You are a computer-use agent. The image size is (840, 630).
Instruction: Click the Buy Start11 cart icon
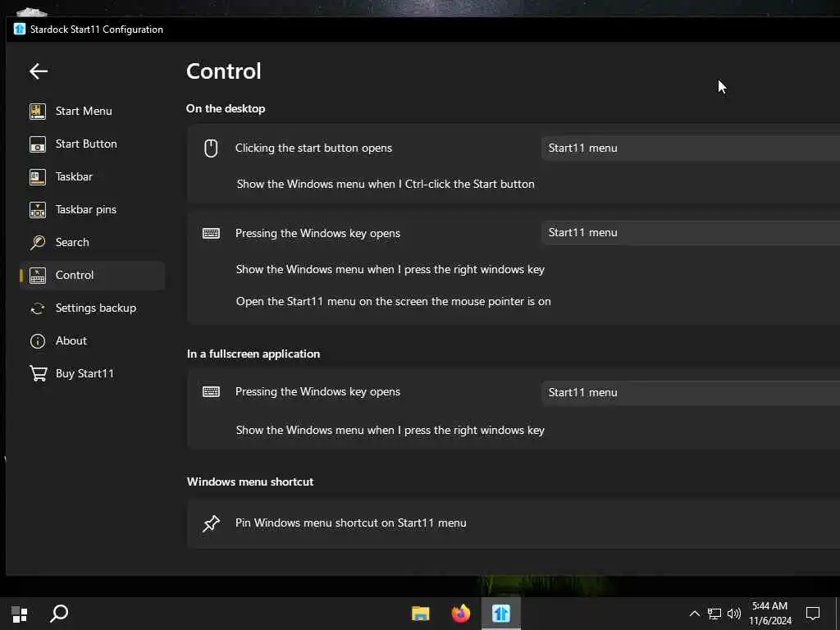(x=38, y=373)
